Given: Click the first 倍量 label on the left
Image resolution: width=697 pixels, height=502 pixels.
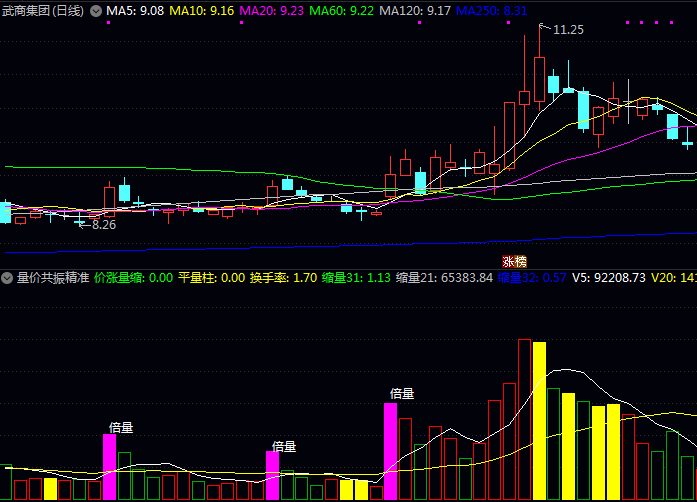Looking at the screenshot, I should (x=121, y=428).
